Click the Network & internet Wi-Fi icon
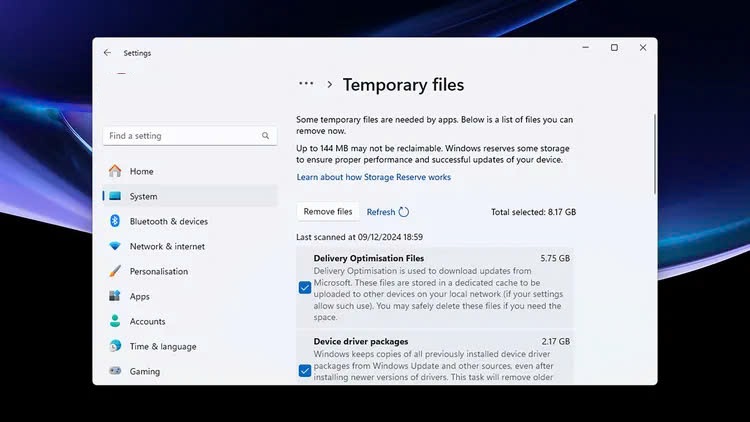This screenshot has height=422, width=750. coord(115,246)
